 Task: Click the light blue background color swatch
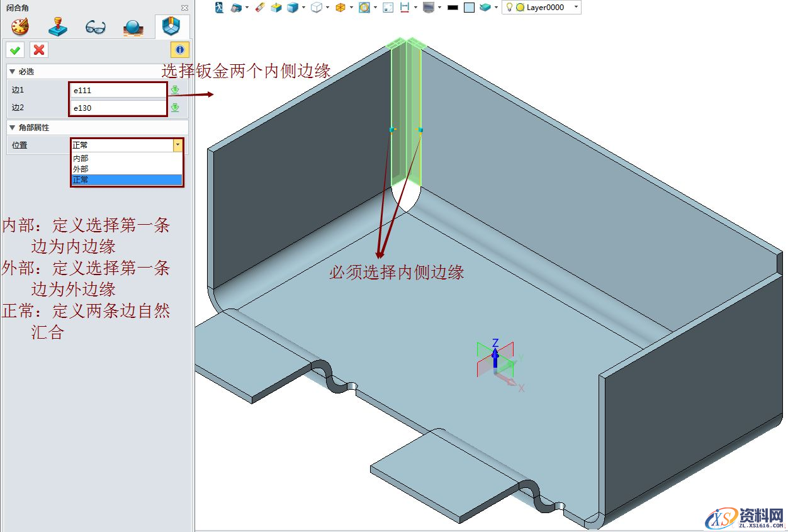click(x=468, y=8)
